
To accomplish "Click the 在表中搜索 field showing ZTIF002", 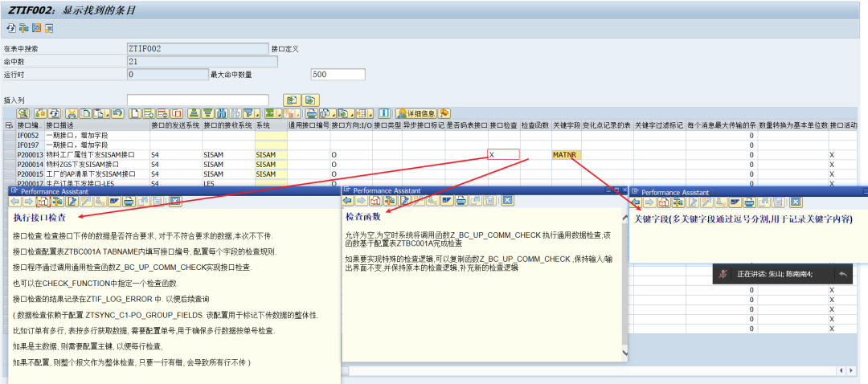I will 198,49.
